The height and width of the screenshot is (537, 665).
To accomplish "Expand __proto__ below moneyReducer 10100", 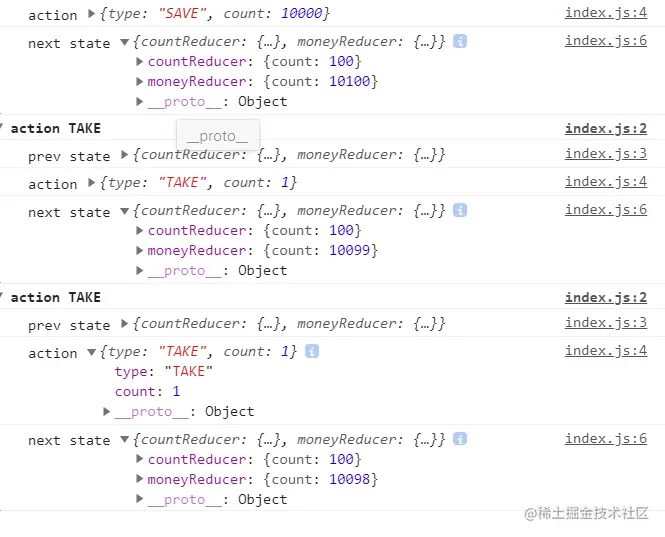I will pyautogui.click(x=140, y=101).
